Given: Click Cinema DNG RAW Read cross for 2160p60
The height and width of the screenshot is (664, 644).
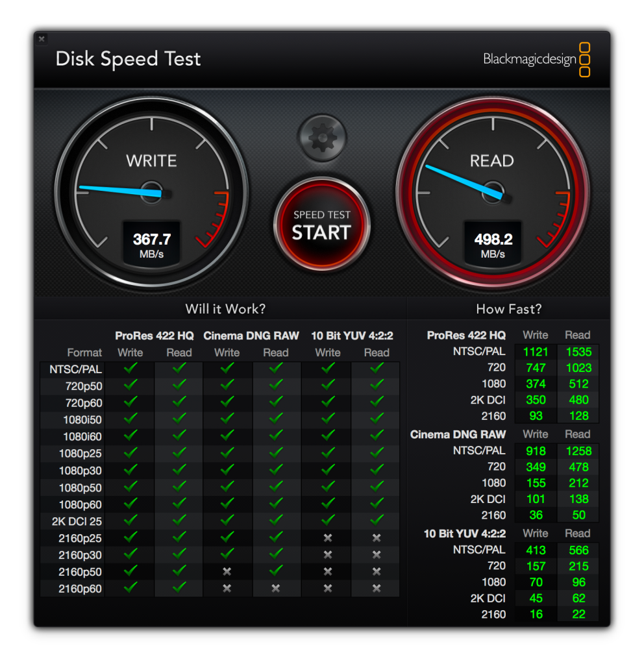Looking at the screenshot, I should [276, 588].
